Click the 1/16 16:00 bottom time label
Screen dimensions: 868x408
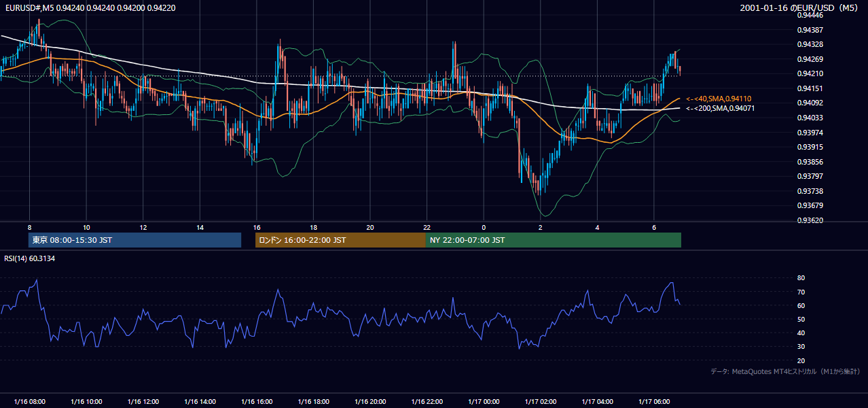click(256, 402)
